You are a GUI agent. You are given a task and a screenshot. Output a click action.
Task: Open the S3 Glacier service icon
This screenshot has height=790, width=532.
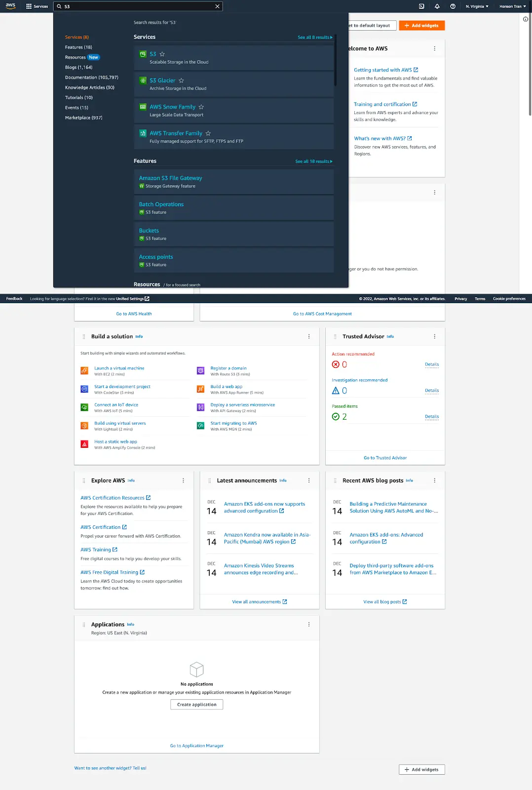pyautogui.click(x=143, y=80)
